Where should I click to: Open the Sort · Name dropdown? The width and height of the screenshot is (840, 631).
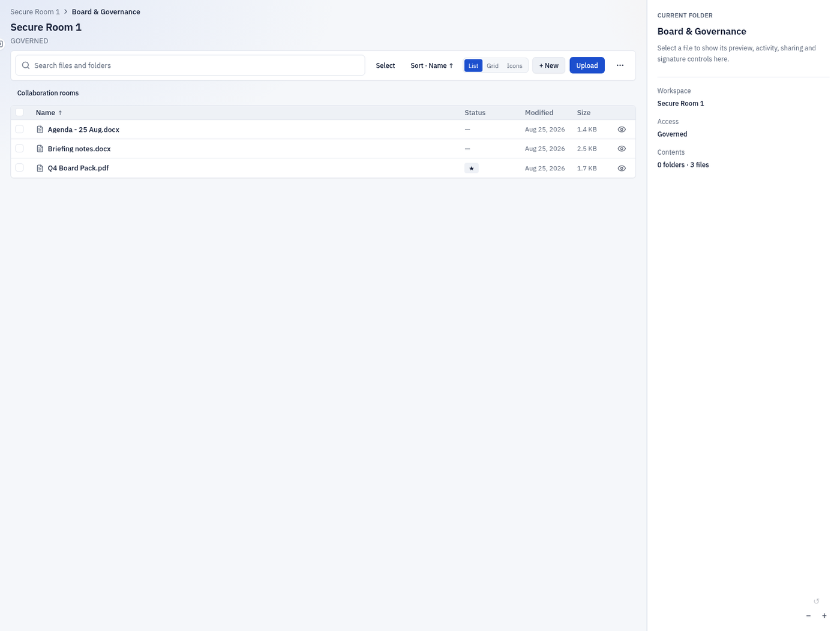(432, 65)
